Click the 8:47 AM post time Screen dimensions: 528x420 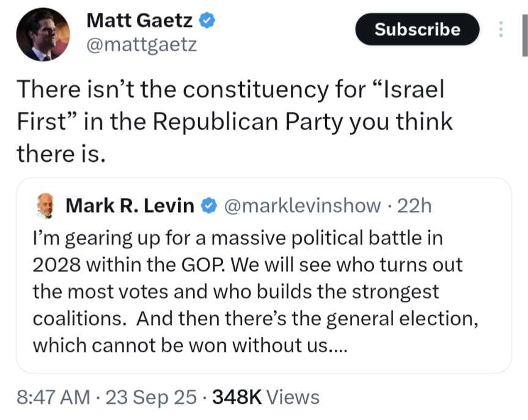53,397
